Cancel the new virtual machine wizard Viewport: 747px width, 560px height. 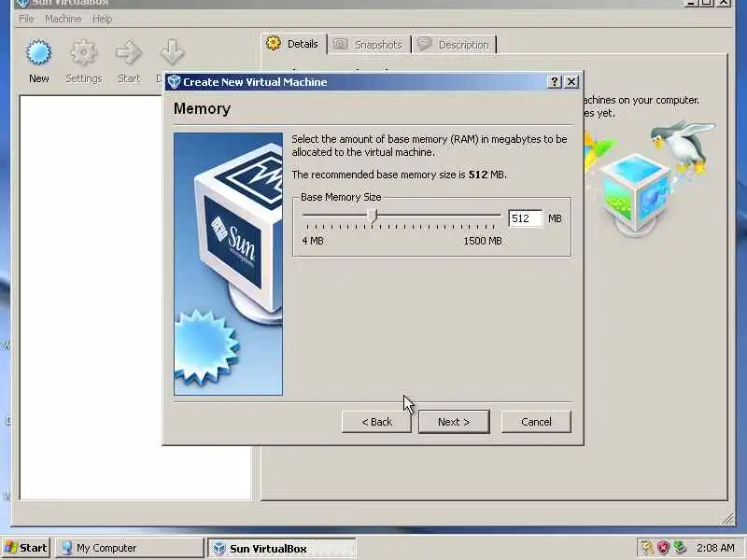pos(536,422)
